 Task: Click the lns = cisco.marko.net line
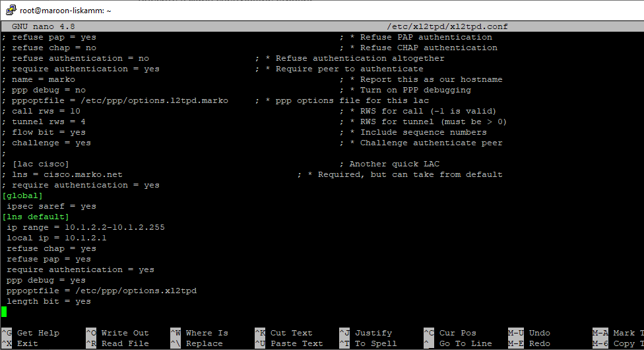tap(62, 174)
